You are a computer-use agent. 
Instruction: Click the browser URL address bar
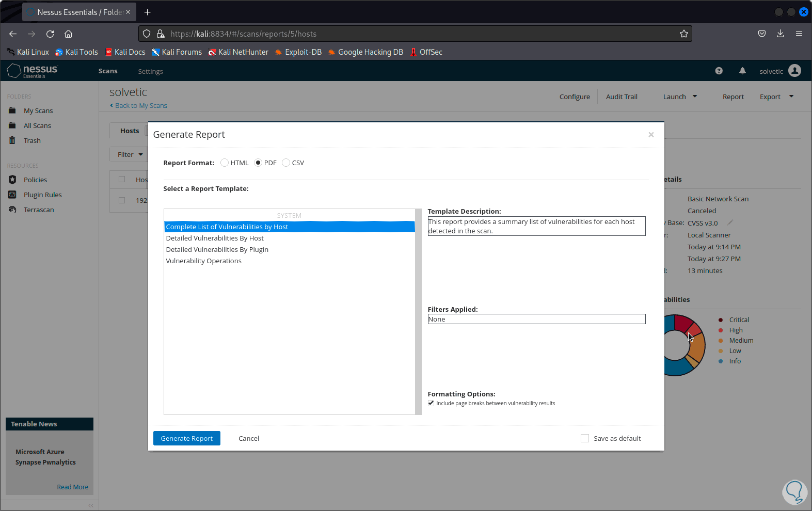pos(415,34)
